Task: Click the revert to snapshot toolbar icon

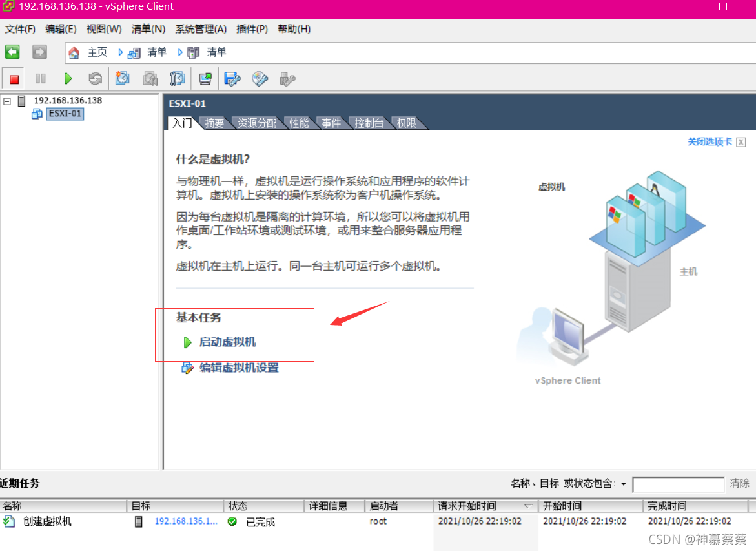Action: (x=150, y=79)
